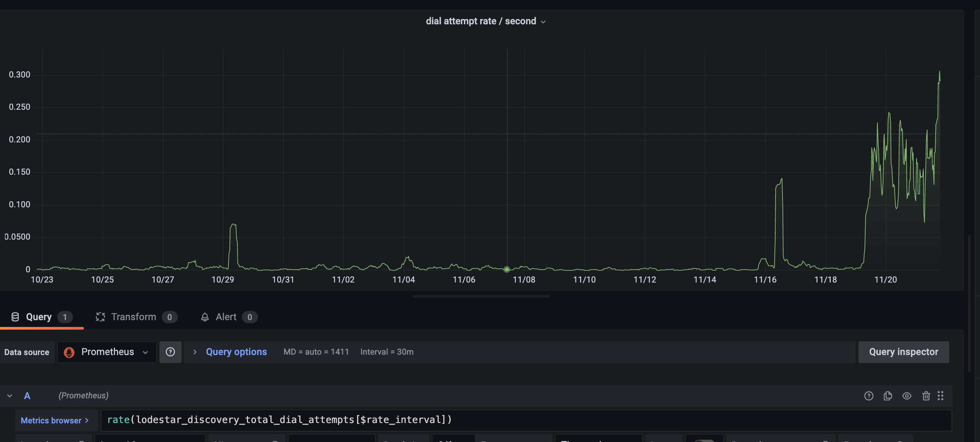Viewport: 980px width, 442px height.
Task: Open the data source help icon
Action: [170, 352]
